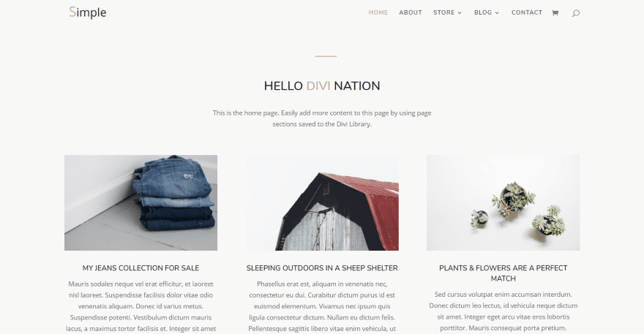Click the Simple site logo
644x334 pixels.
point(88,12)
